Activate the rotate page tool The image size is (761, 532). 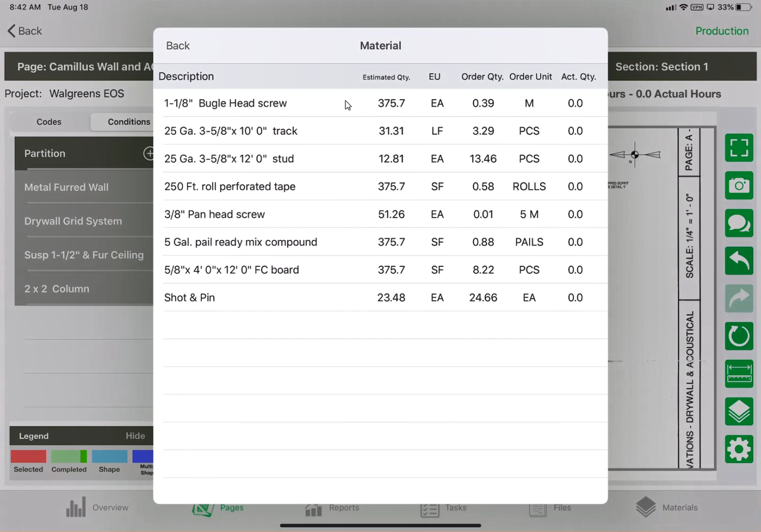[x=739, y=336]
